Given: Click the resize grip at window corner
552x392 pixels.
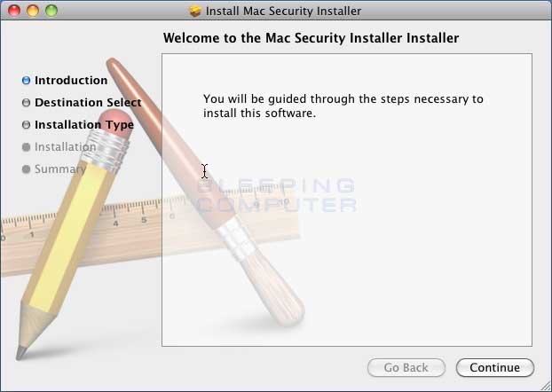Looking at the screenshot, I should (x=547, y=387).
